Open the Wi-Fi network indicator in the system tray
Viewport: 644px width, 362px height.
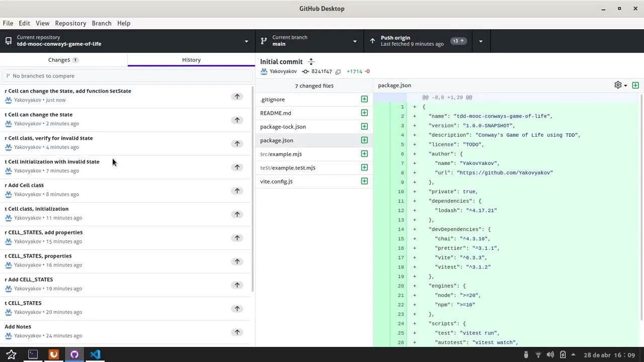pyautogui.click(x=538, y=355)
